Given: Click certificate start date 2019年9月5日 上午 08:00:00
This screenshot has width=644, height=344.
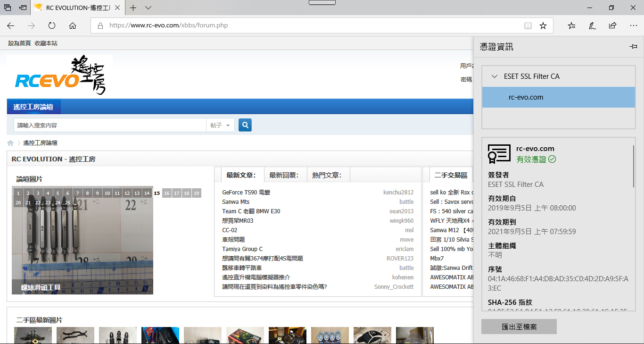Looking at the screenshot, I should point(532,208).
